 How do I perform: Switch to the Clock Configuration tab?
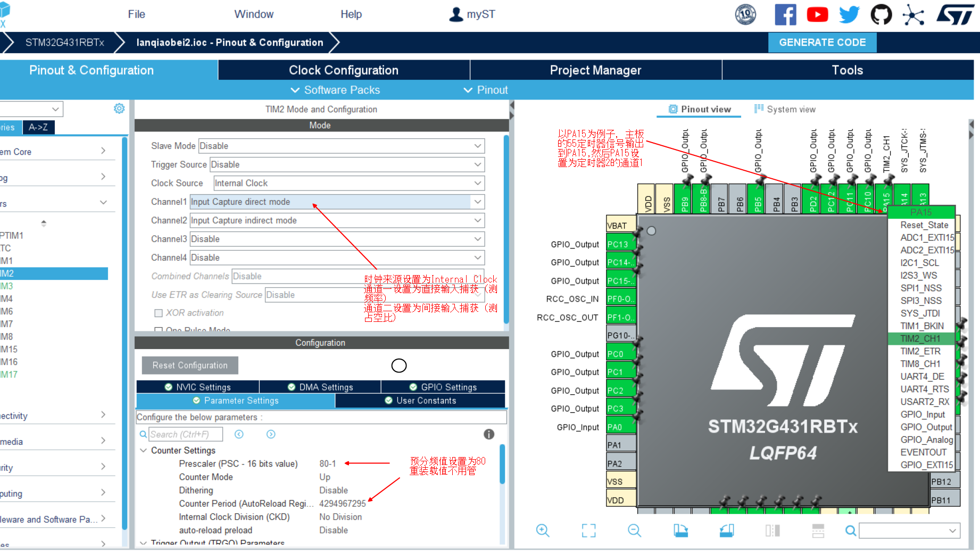(344, 70)
